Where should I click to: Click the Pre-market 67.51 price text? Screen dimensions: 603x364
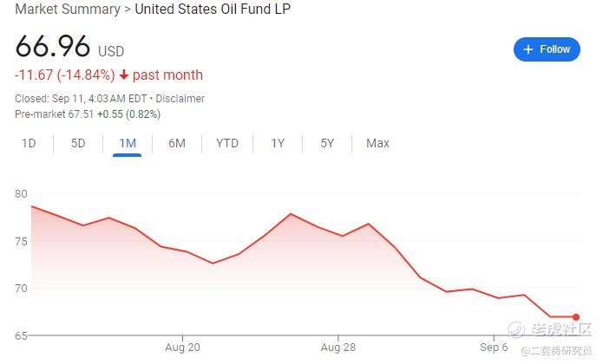pyautogui.click(x=54, y=114)
